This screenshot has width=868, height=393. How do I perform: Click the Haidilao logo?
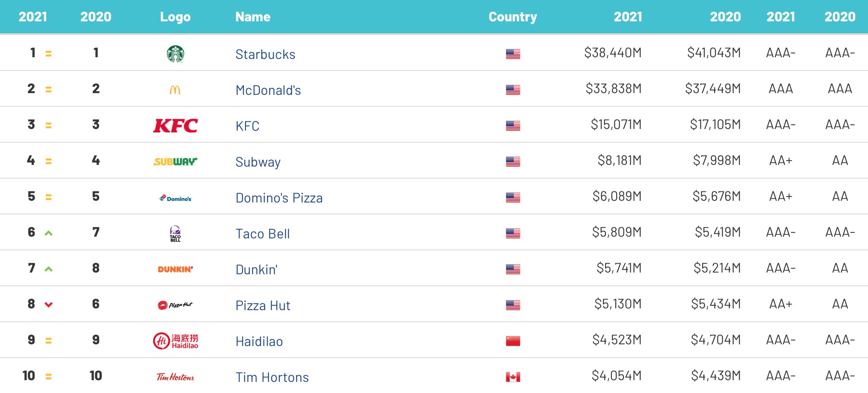point(175,341)
